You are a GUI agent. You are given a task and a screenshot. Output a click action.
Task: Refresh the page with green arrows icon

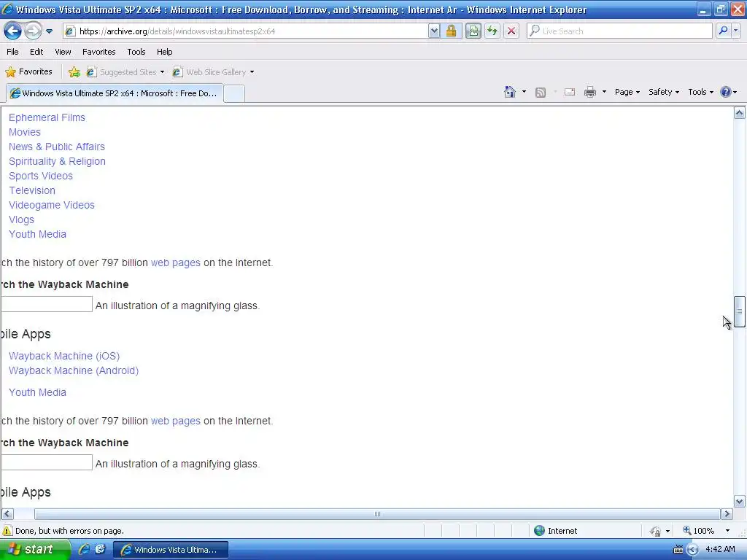[492, 31]
